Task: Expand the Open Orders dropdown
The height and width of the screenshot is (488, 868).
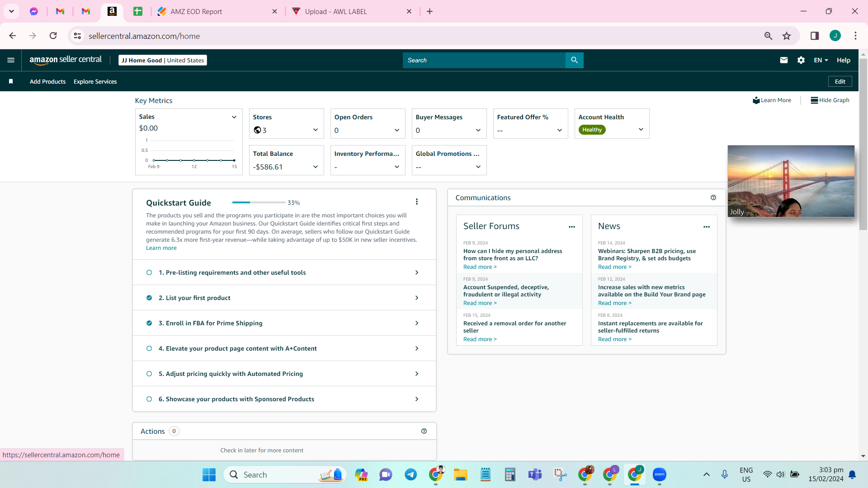Action: [397, 130]
